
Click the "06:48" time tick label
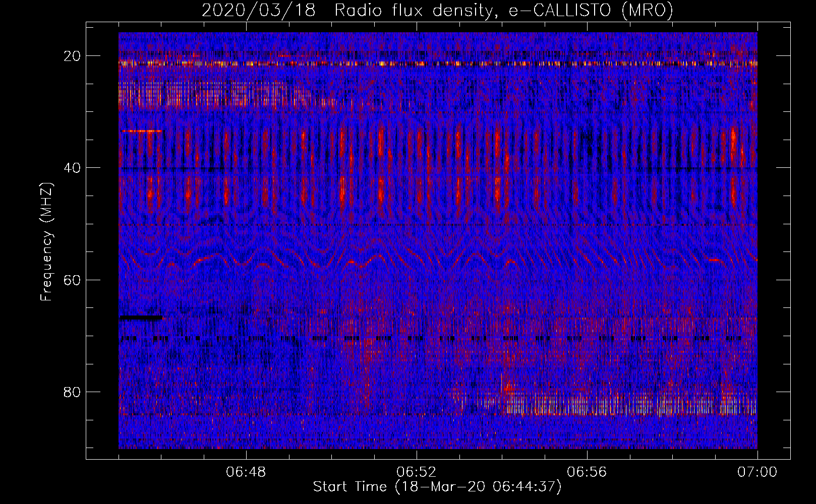[246, 472]
